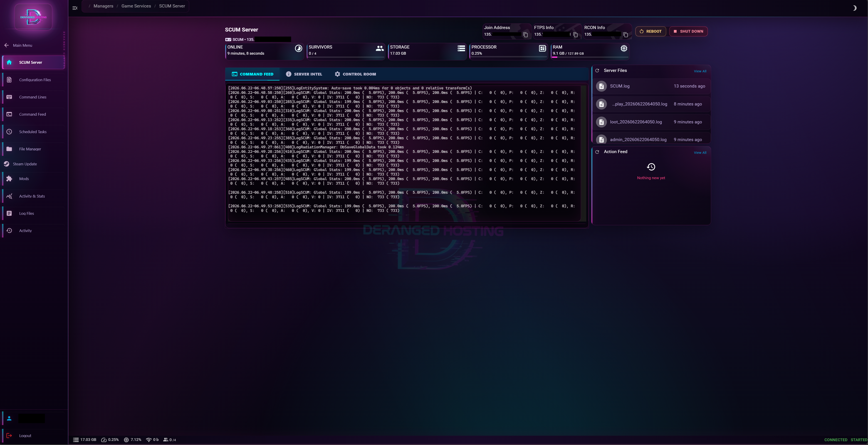
Task: Click the Logout button
Action: coord(33,435)
